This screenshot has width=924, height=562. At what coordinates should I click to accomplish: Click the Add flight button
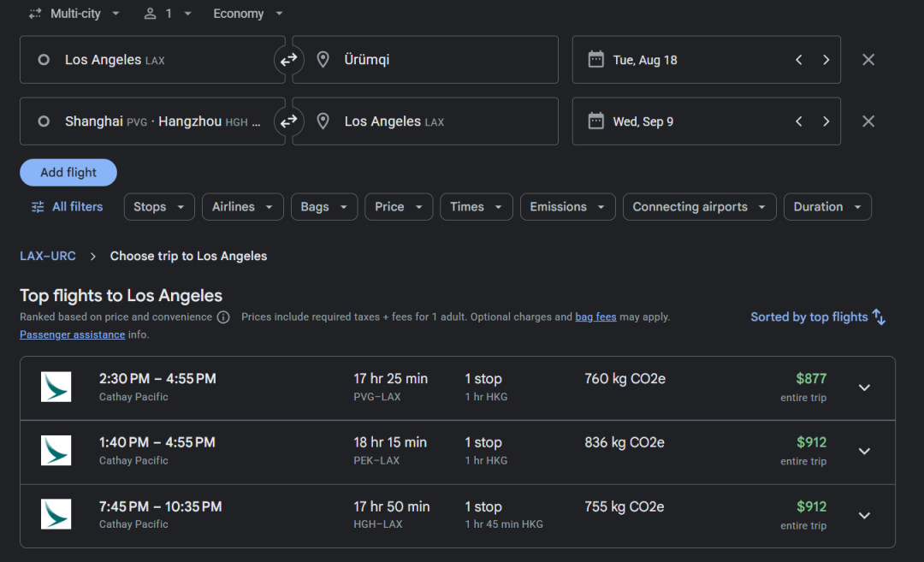click(68, 173)
